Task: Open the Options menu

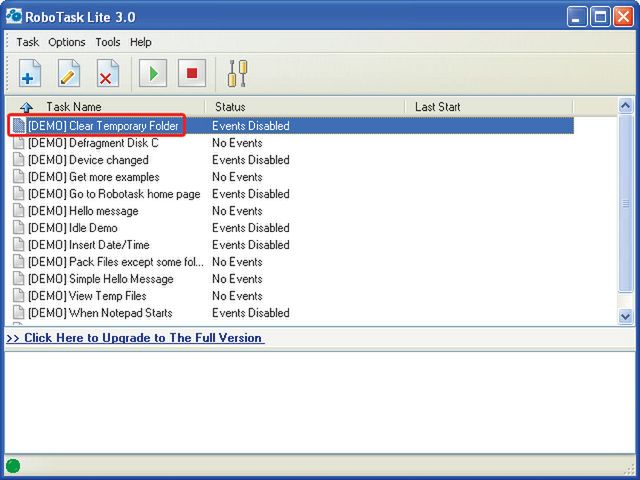Action: pyautogui.click(x=67, y=42)
